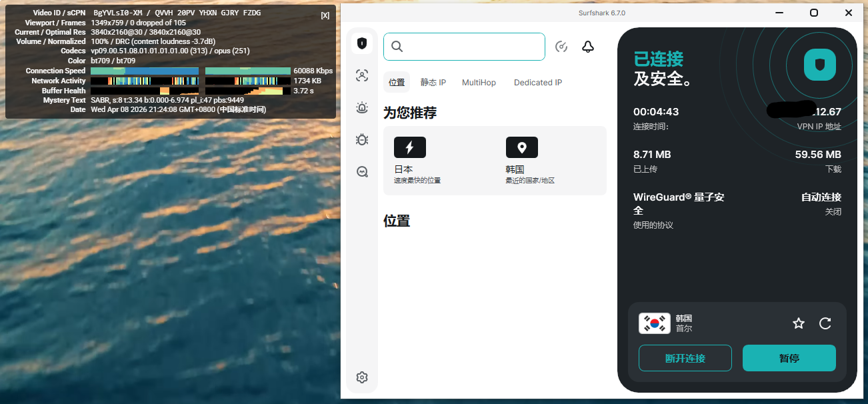The image size is (868, 404).
Task: Close the Surfshark window
Action: tap(849, 13)
